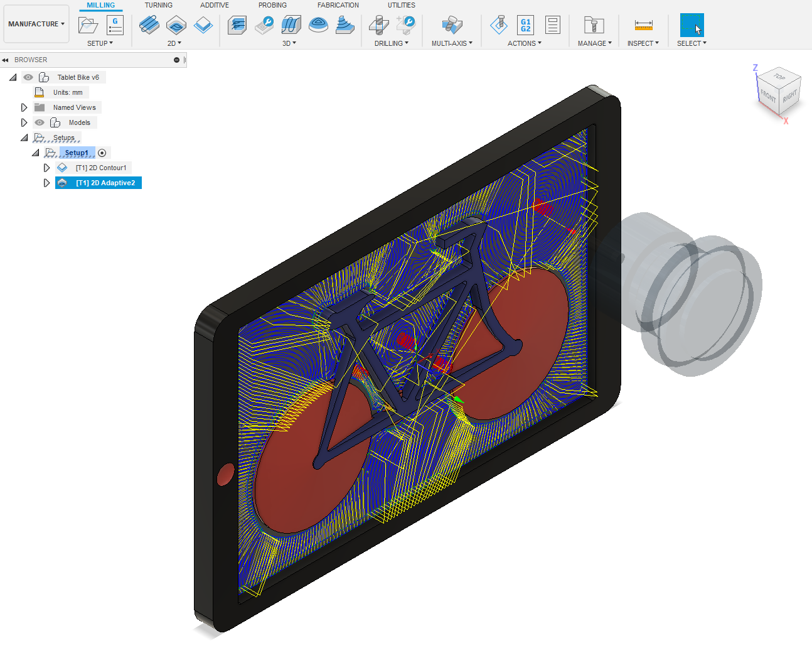Open the SETUP dropdown menu

(100, 43)
